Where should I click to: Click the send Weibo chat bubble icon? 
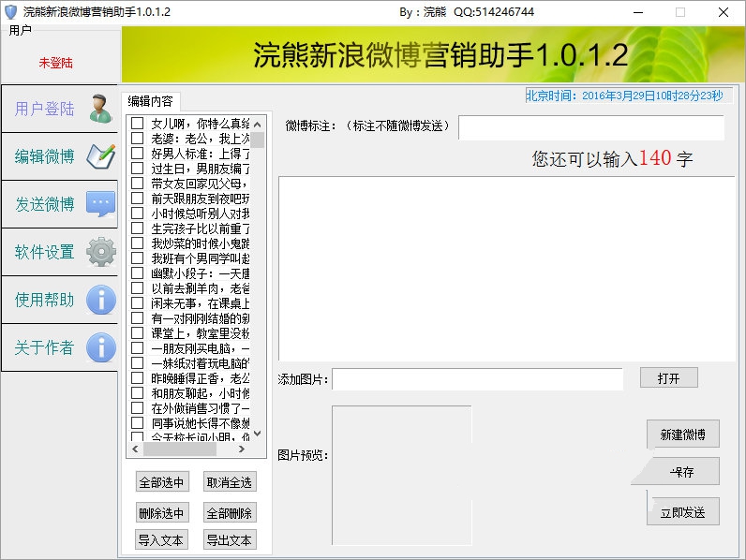101,204
